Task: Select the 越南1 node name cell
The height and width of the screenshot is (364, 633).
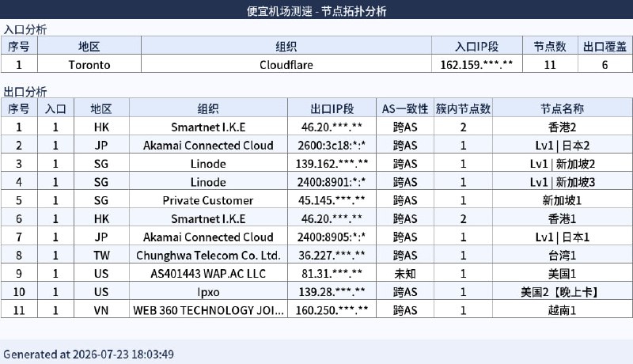Action: coord(563,310)
